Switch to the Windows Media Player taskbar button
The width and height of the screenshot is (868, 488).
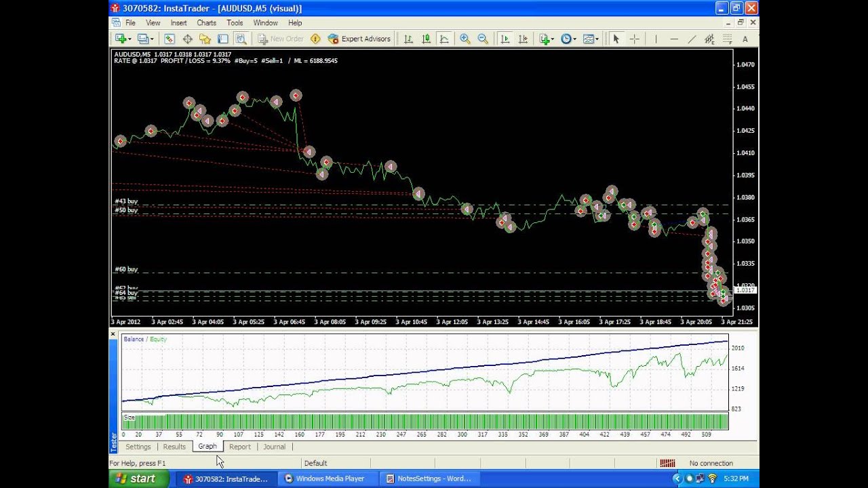tap(328, 479)
